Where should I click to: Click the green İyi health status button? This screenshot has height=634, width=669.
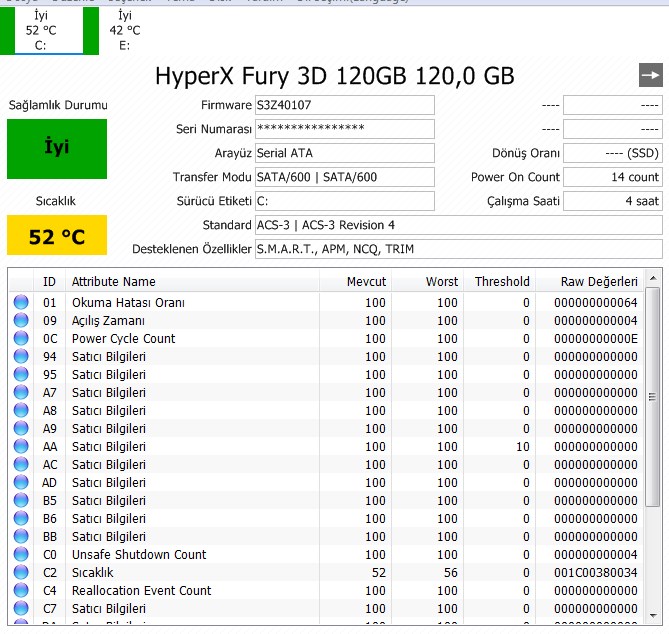pyautogui.click(x=57, y=148)
